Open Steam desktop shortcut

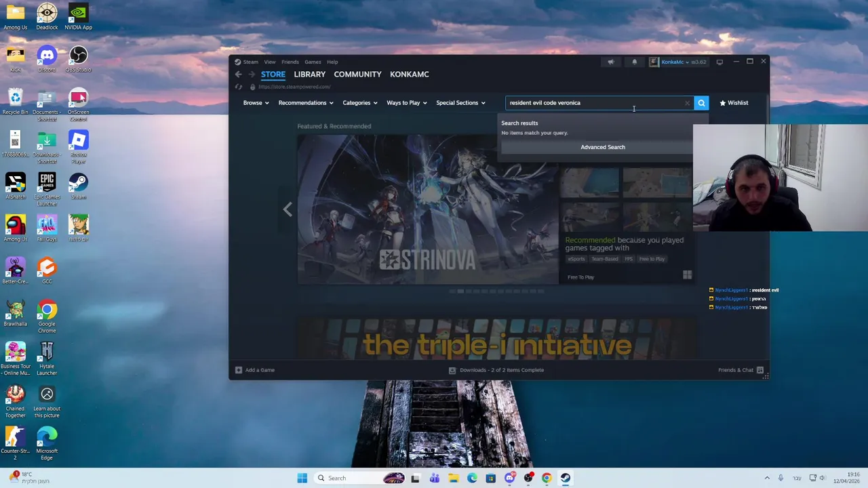tap(79, 186)
